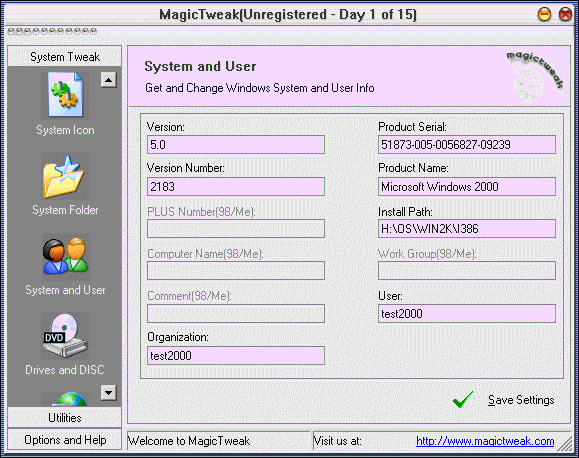The width and height of the screenshot is (579, 458).
Task: Open the System Icon tweak
Action: pos(65,96)
